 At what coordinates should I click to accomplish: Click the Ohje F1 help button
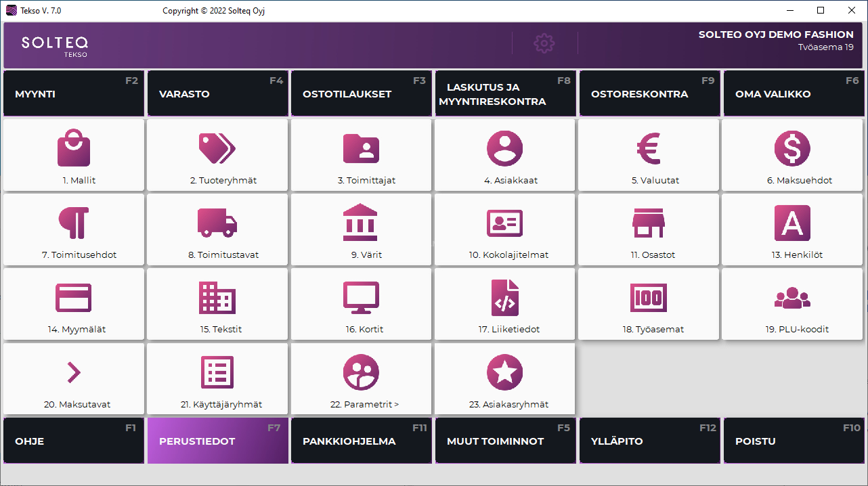coord(74,441)
